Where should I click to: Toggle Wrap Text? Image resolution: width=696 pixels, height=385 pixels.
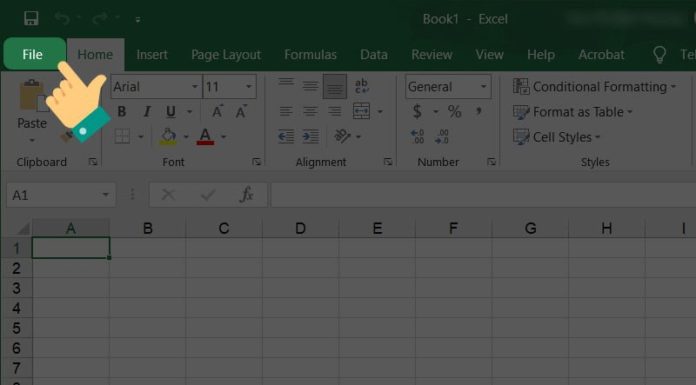[x=362, y=86]
